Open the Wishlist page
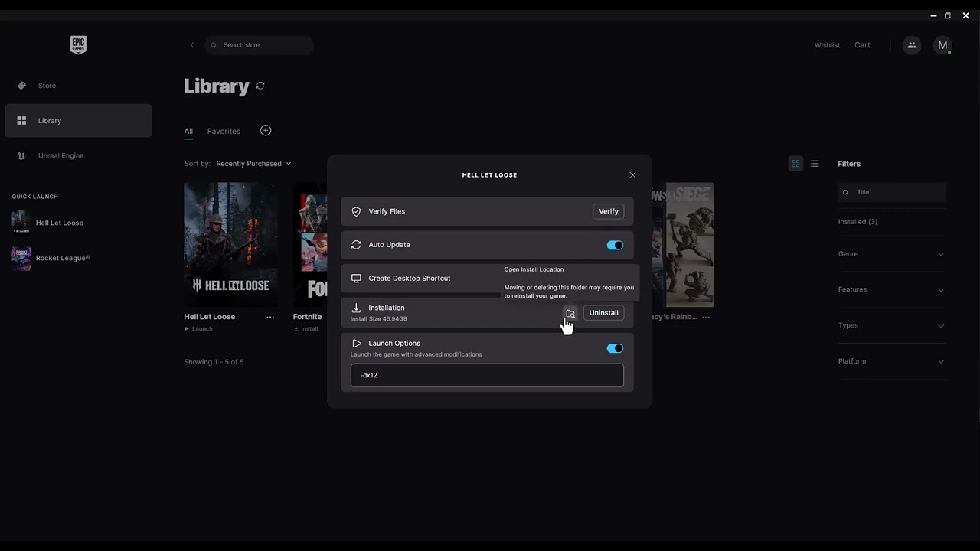Image resolution: width=980 pixels, height=551 pixels. click(x=827, y=45)
